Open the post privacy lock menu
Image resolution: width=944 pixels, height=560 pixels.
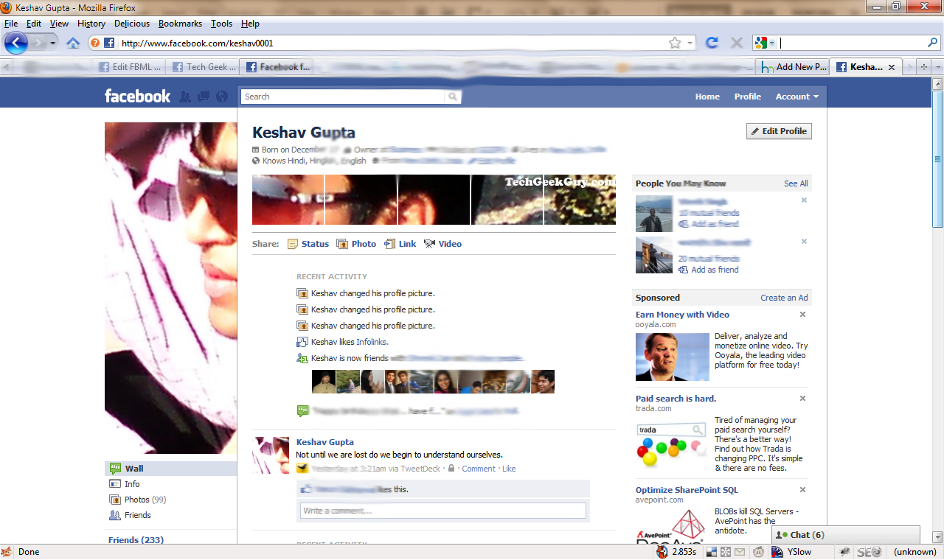pos(451,469)
